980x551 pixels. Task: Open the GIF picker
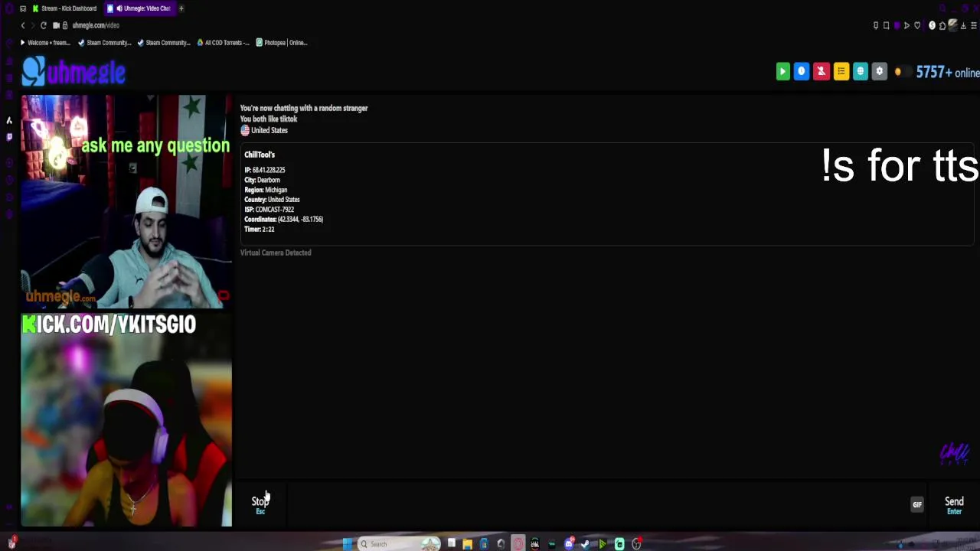[916, 504]
